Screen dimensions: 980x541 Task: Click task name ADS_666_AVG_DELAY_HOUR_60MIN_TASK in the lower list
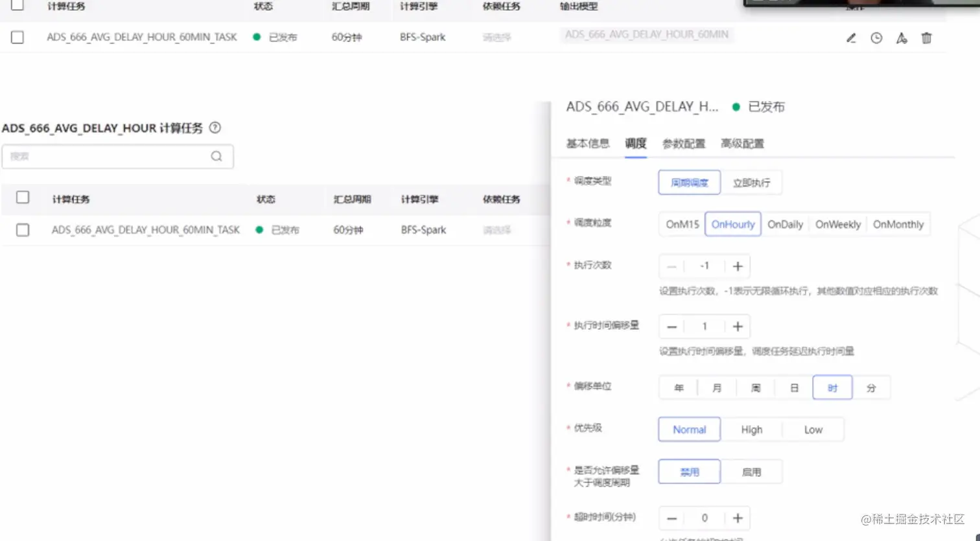[x=146, y=230]
